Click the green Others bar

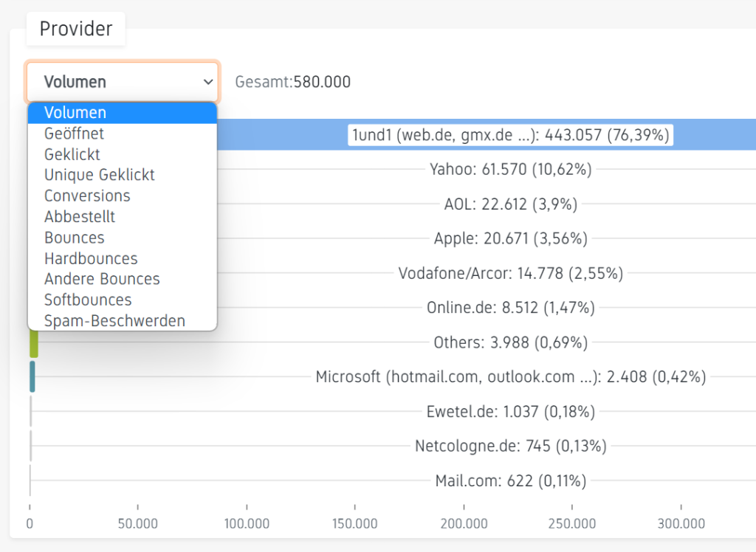[x=34, y=342]
